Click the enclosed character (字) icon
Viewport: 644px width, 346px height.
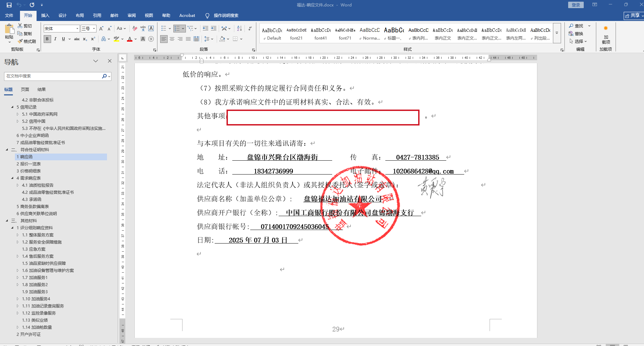pos(151,39)
